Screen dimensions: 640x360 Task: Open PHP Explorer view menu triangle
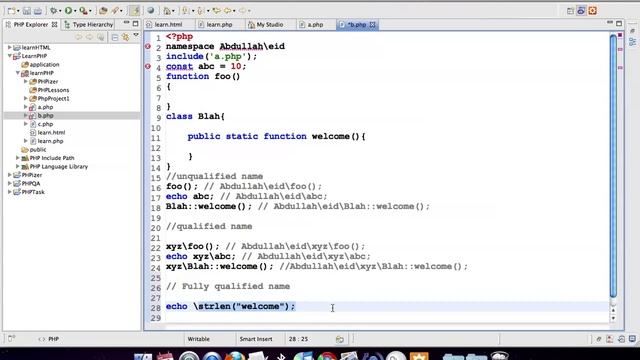point(136,36)
